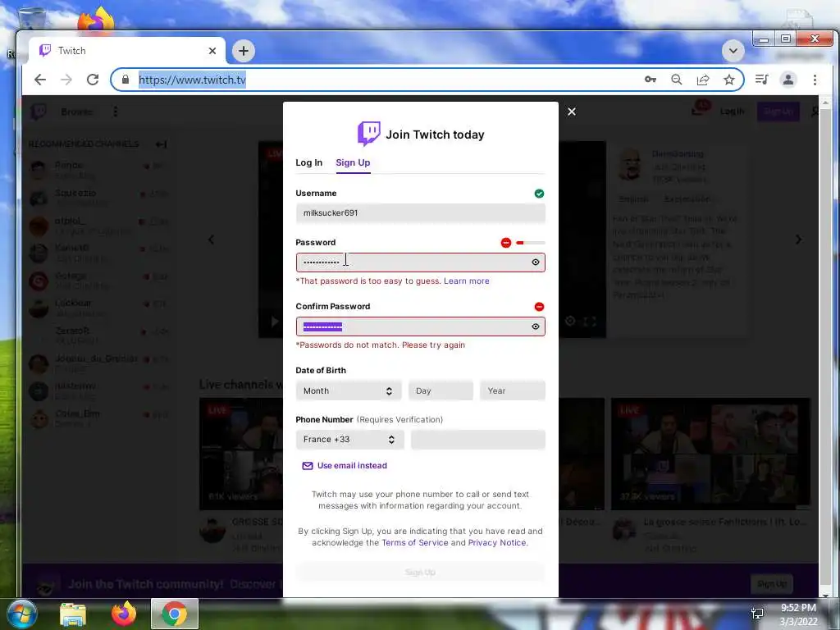Click the Username input field
Viewport: 840px width, 630px height.
[x=421, y=213]
